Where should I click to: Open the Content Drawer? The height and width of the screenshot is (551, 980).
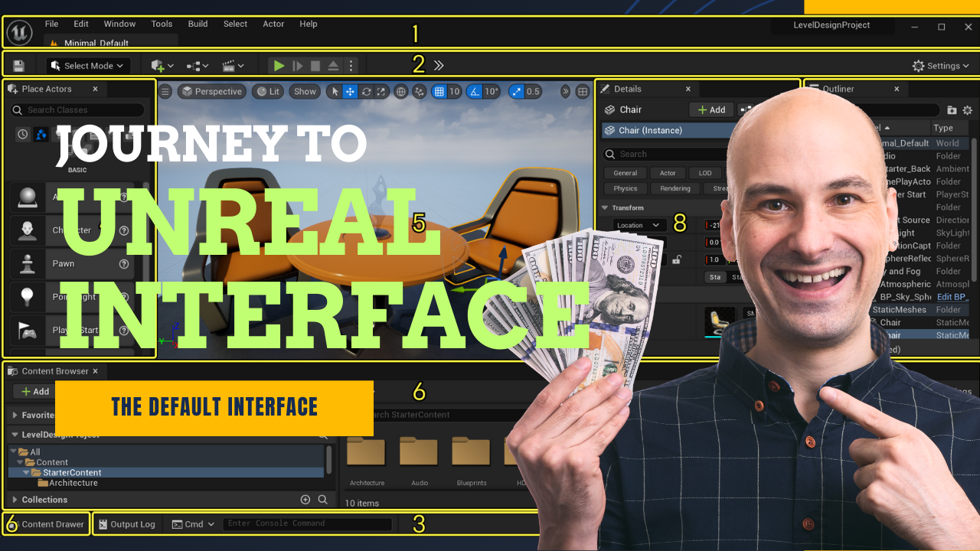point(46,524)
